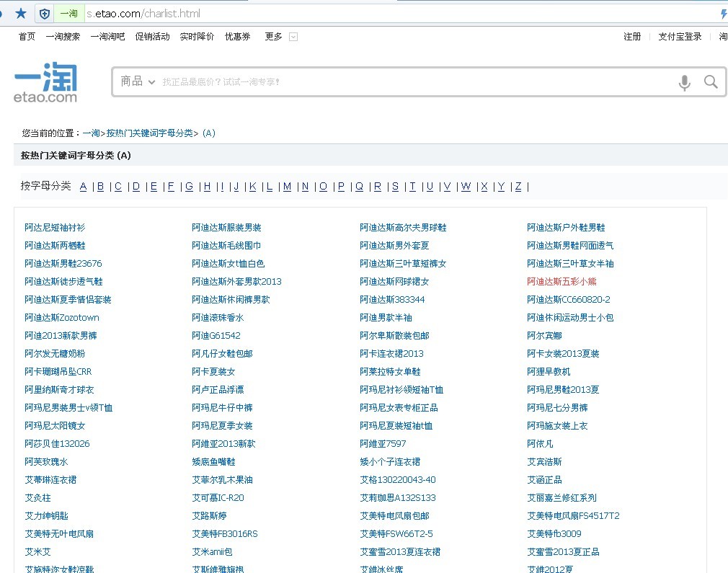728x573 pixels.
Task: Click the shield security icon in address bar
Action: tap(44, 13)
